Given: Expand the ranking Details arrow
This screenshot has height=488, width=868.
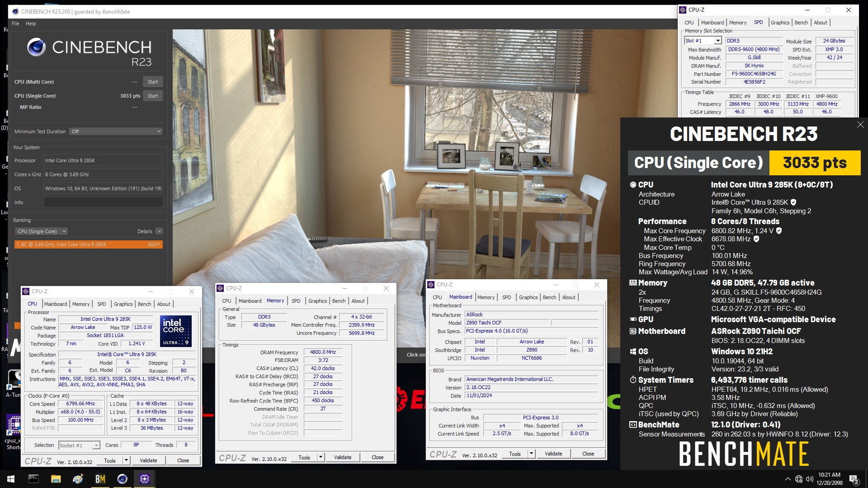Looking at the screenshot, I should coord(159,231).
